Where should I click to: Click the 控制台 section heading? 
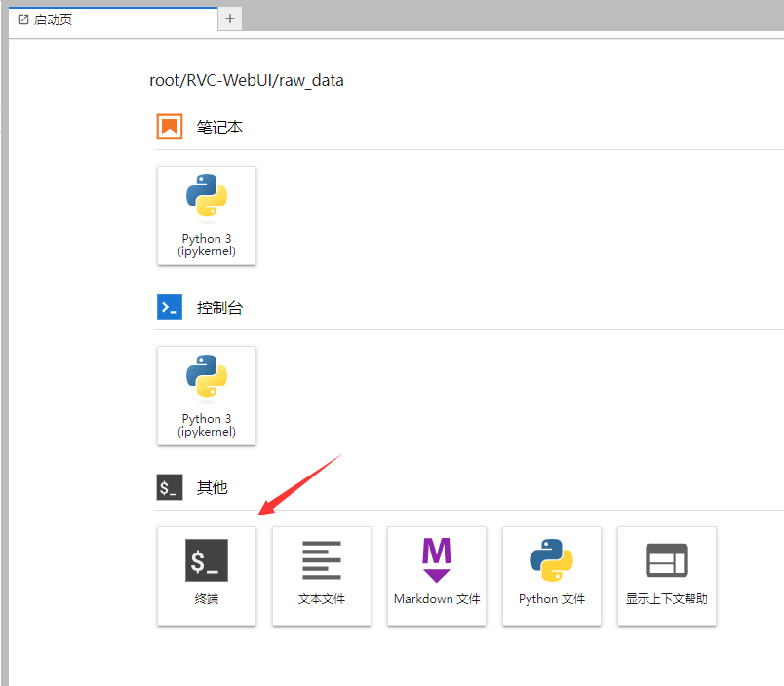tap(219, 308)
